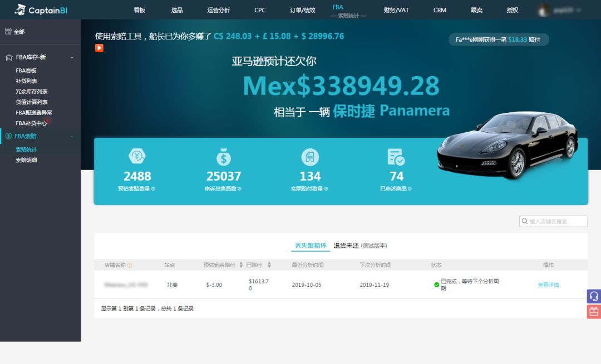Click the 预估索赔数量 hexagon icon
Screen dimensions: 601x364
(x=137, y=156)
